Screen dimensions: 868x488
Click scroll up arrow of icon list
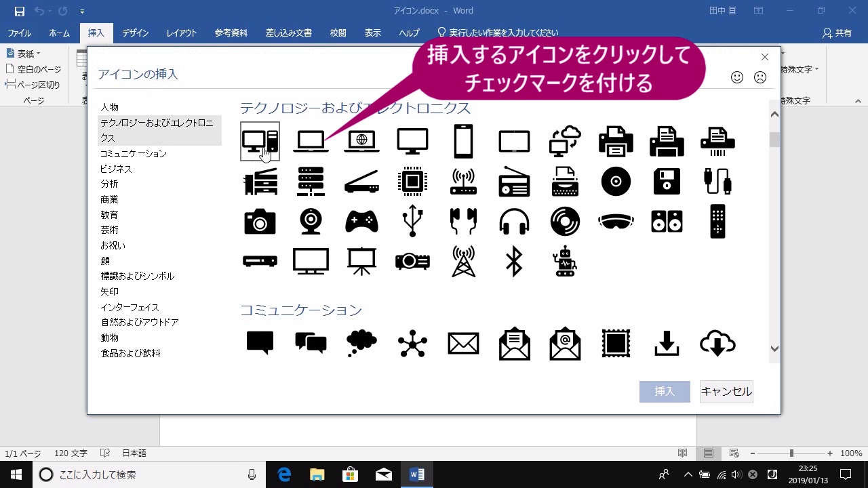coord(774,114)
